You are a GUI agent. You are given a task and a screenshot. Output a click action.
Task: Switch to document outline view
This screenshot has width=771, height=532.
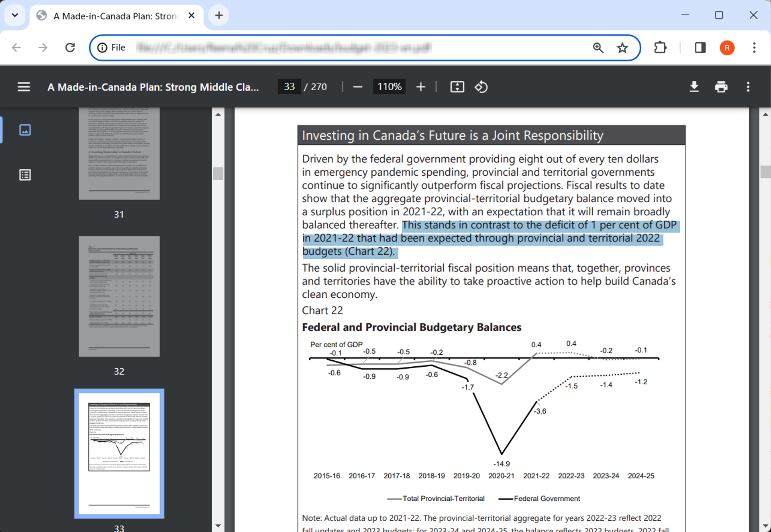(x=25, y=175)
